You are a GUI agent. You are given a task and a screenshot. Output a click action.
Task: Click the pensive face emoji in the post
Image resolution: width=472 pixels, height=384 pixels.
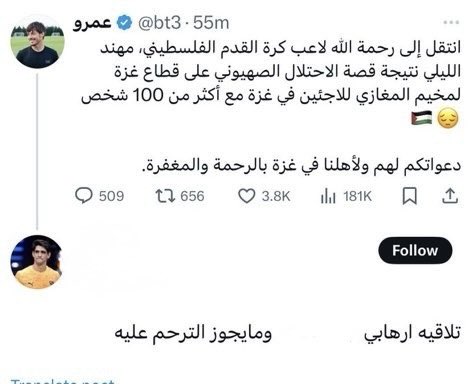(x=448, y=118)
